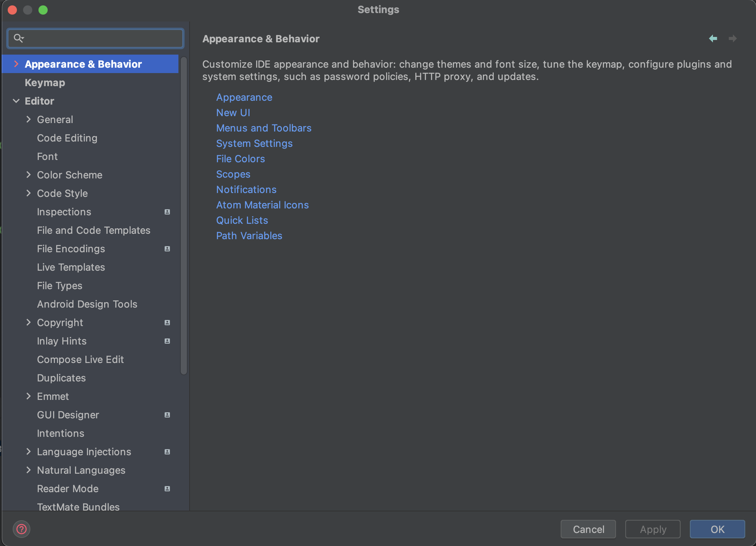Select Keymap in settings tree
Image resolution: width=756 pixels, height=546 pixels.
45,83
